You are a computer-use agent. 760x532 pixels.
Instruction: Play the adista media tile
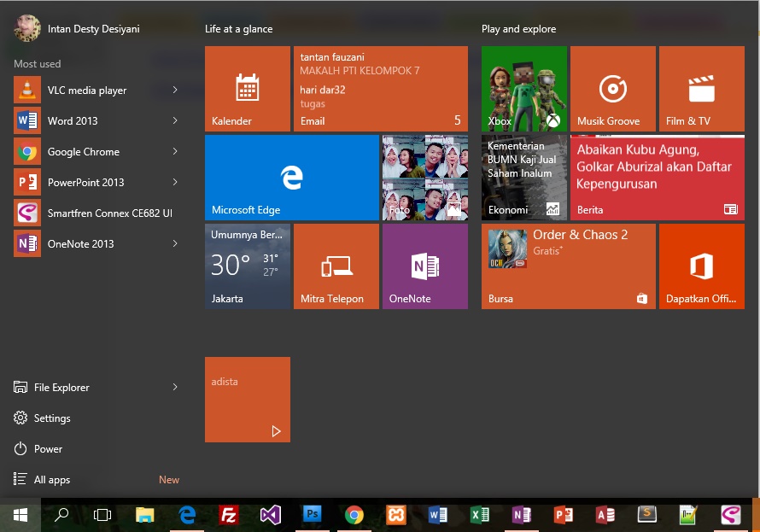pyautogui.click(x=247, y=400)
